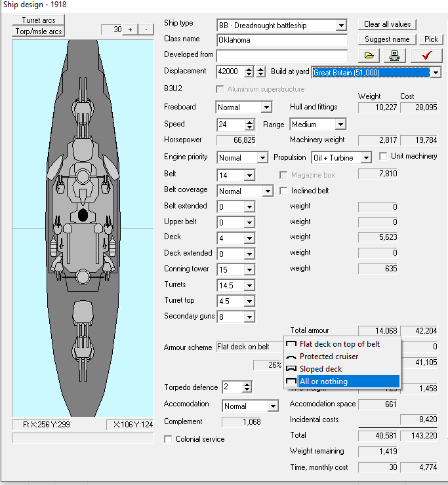Toggle Aluminium superstructure checkbox
Image resolution: width=448 pixels, height=485 pixels.
(220, 89)
